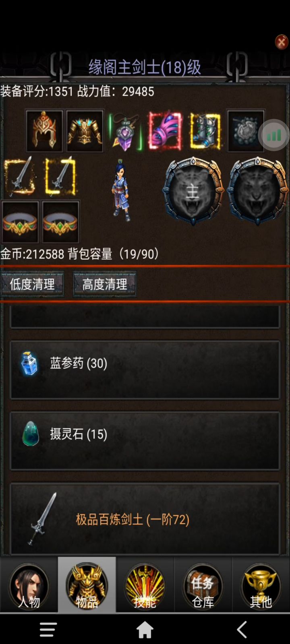Select the boots in yellow frame
The height and width of the screenshot is (644, 290).
(205, 131)
